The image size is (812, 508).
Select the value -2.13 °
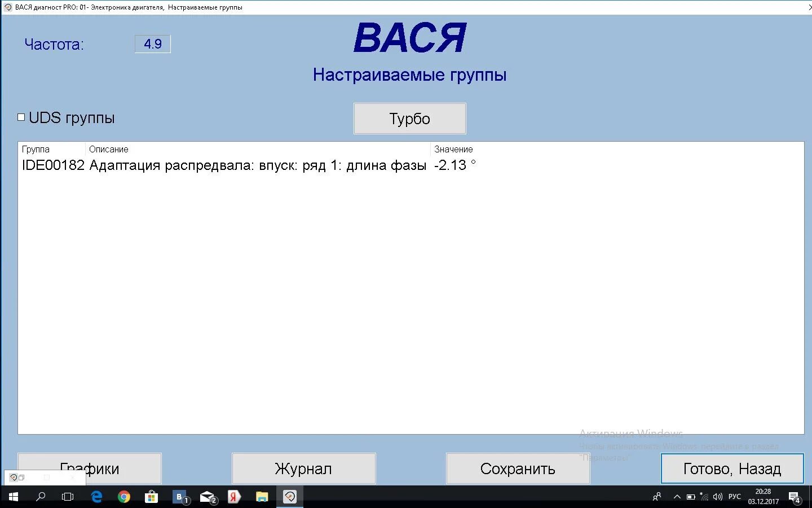click(x=455, y=165)
